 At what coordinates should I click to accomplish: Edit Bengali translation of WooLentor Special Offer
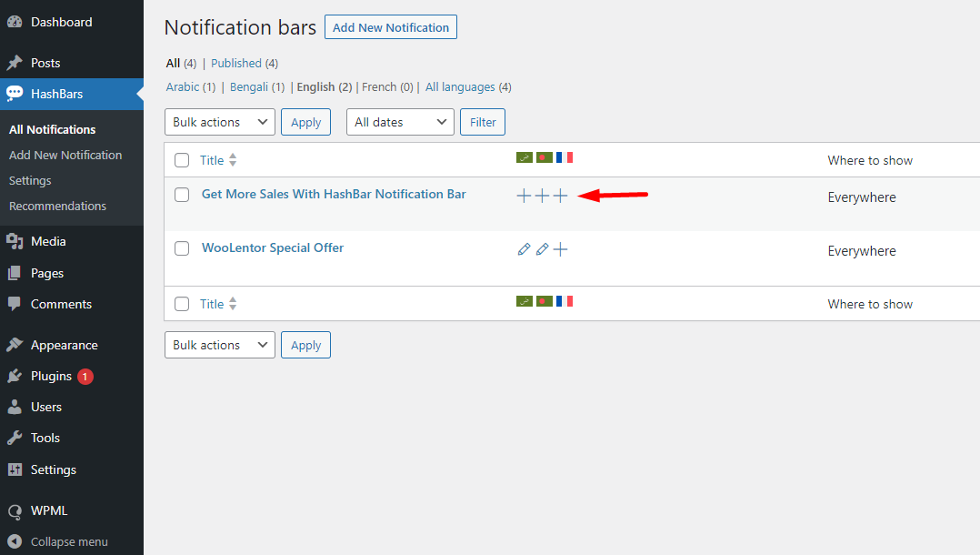coord(542,249)
